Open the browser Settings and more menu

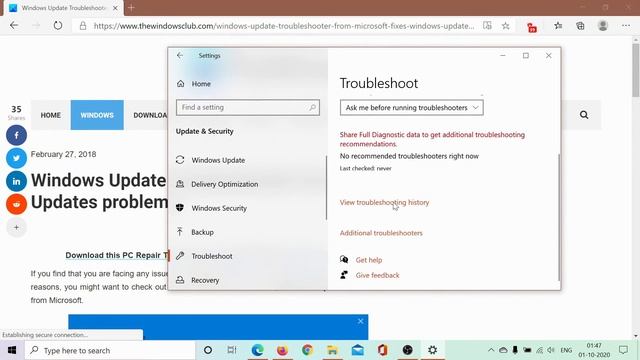click(x=626, y=25)
